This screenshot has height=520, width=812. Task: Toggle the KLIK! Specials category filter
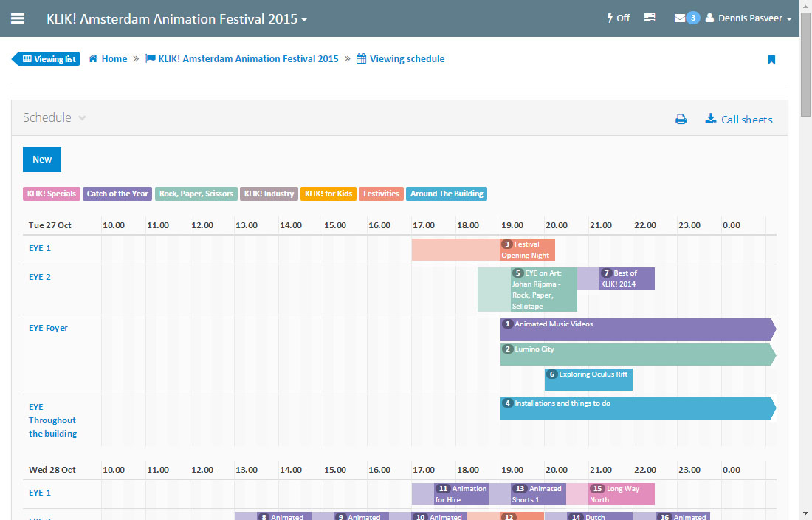click(52, 194)
